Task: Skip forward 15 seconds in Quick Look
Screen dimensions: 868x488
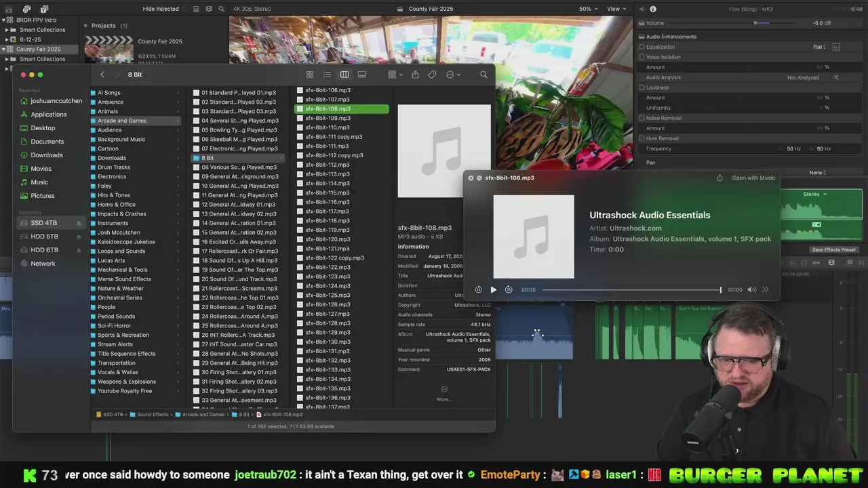Action: click(x=509, y=289)
